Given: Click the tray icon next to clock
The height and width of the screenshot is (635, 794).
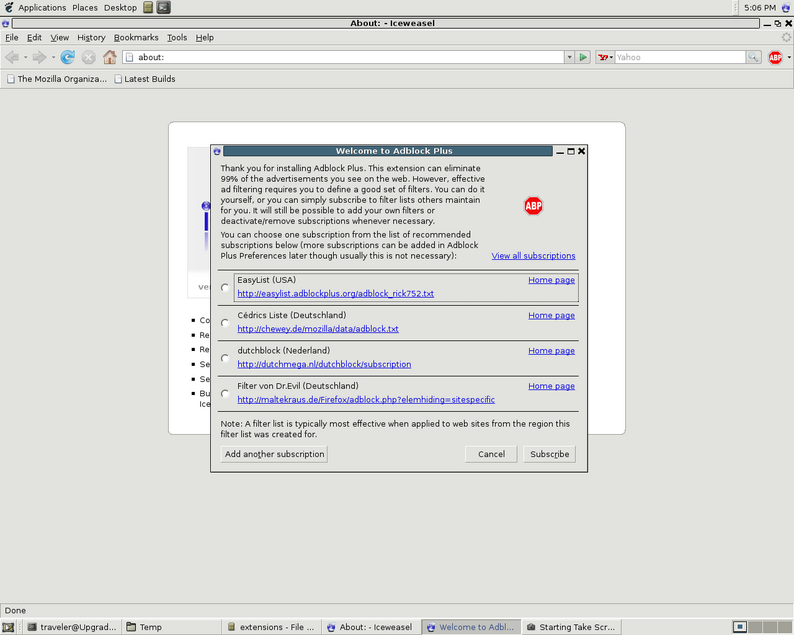Looking at the screenshot, I should tap(785, 8).
